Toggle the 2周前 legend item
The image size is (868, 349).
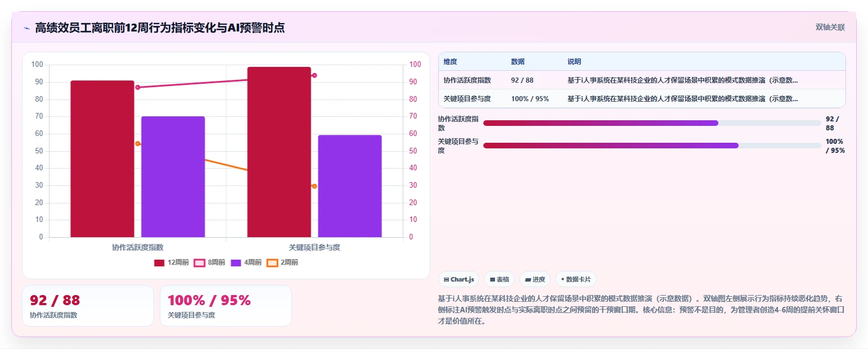coord(283,262)
